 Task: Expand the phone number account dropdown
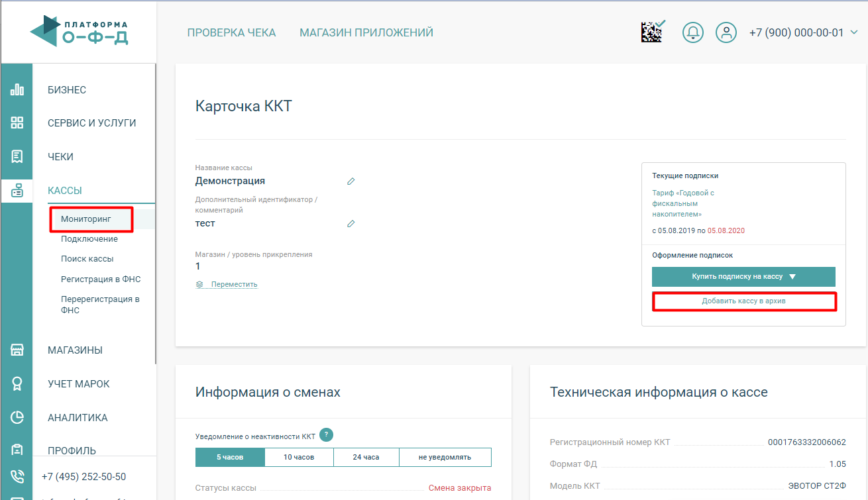click(x=854, y=32)
